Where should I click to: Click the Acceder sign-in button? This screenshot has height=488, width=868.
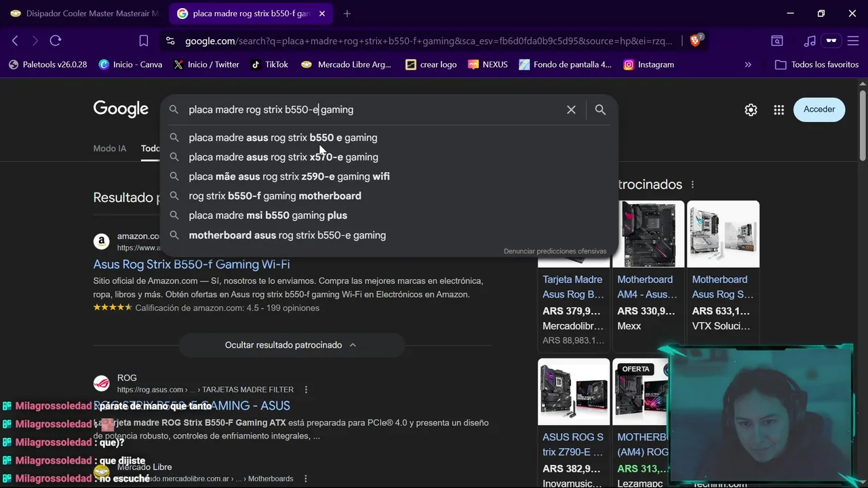coord(819,109)
